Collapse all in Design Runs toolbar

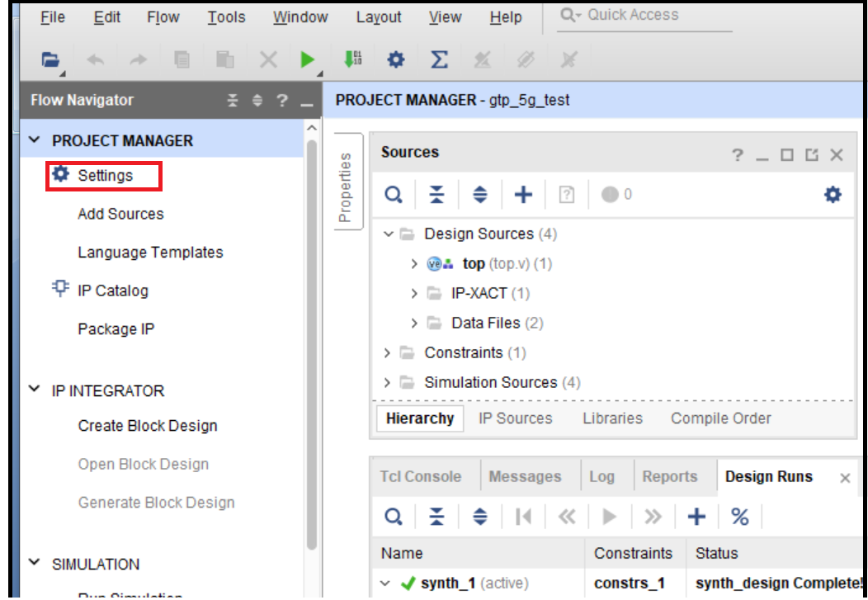point(436,517)
